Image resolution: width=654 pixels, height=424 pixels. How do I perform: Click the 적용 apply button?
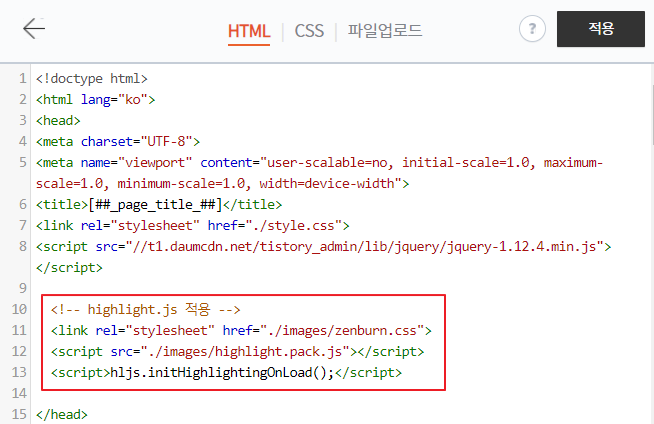click(x=601, y=29)
